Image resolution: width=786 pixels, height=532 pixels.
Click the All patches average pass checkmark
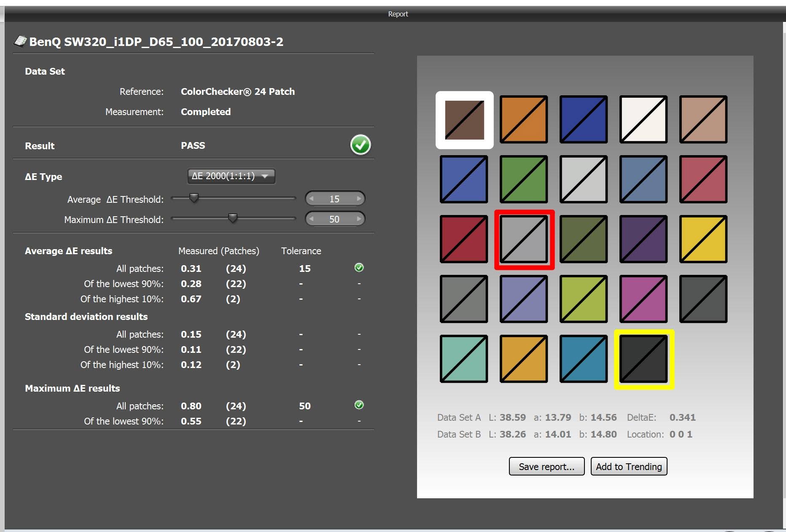(x=359, y=267)
